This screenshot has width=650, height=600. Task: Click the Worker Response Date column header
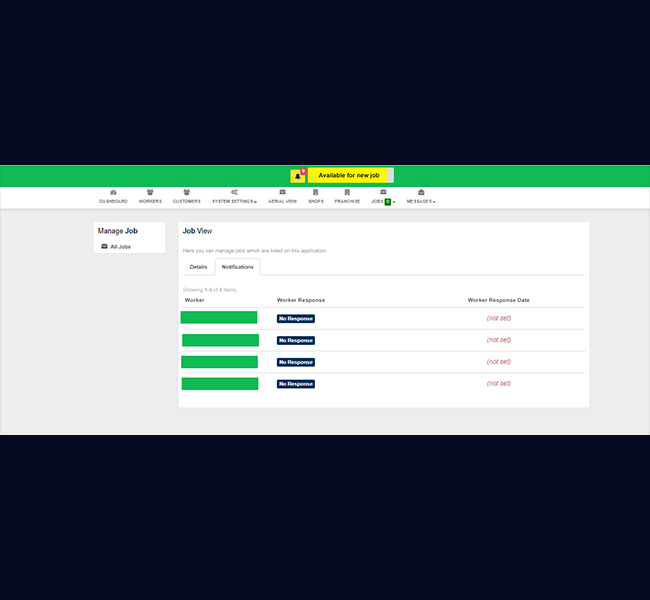tap(498, 300)
